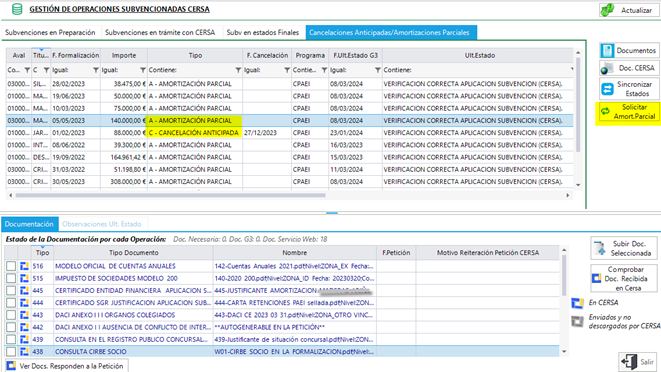
Task: Check the box for document 516
Action: [x=11, y=266]
